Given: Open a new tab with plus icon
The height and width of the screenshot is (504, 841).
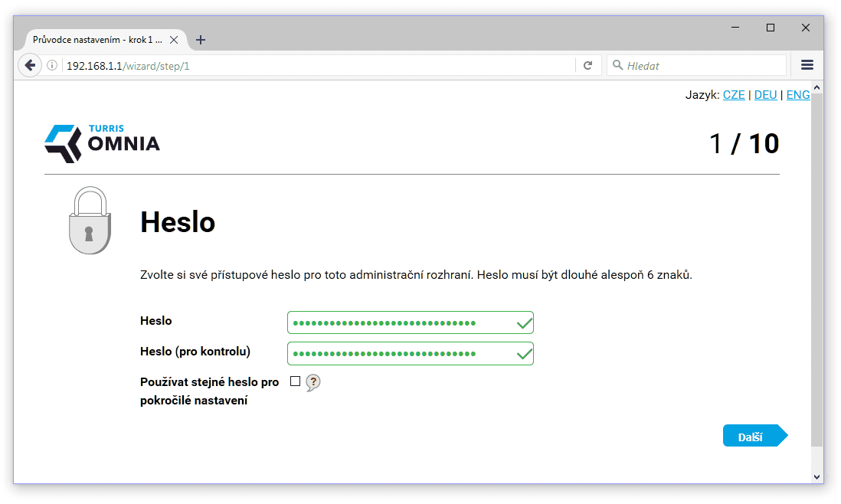Looking at the screenshot, I should click(201, 40).
